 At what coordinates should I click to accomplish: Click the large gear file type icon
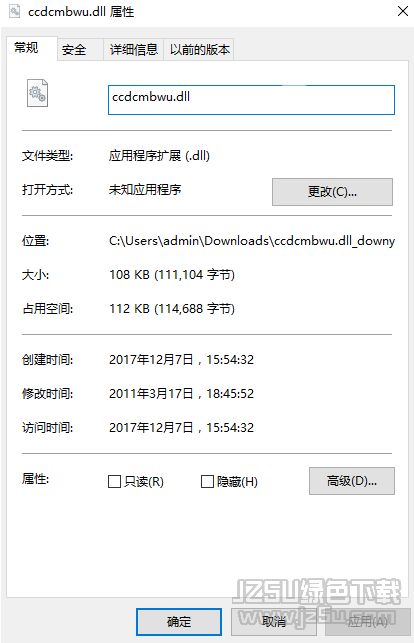tap(37, 93)
